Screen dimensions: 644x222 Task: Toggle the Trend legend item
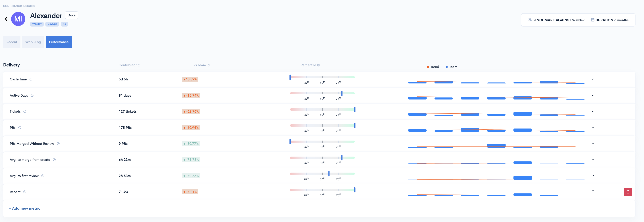point(433,67)
